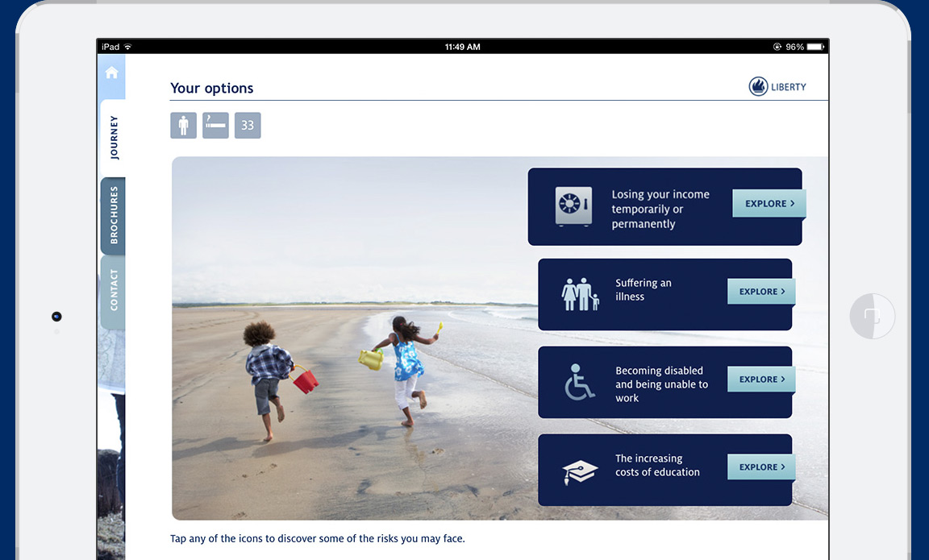Screen dimensions: 929x560
Task: Tap the Wi-Fi icon in status bar
Action: [127, 47]
